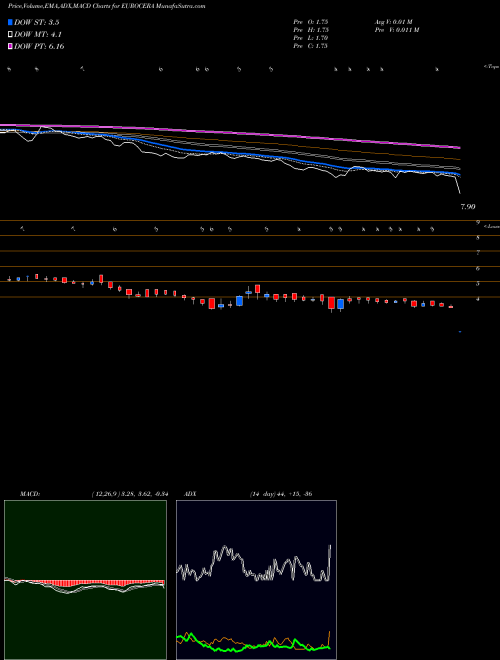Image resolution: width=500 pixels, height=660 pixels.
Task: Click the 7.90 price label on EMA chart
Action: 468,207
